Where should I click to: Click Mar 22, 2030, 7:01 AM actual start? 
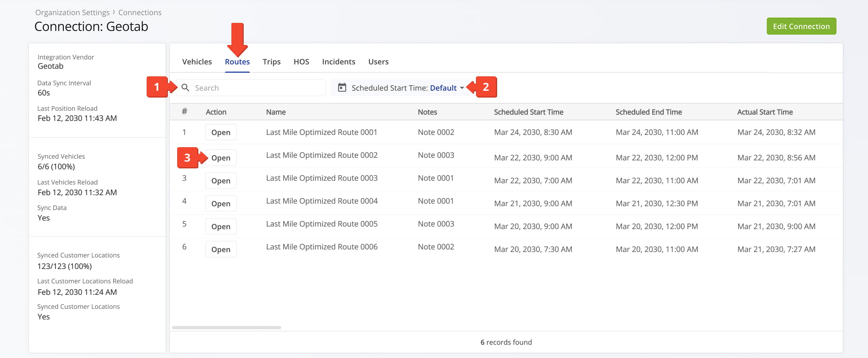coord(776,181)
